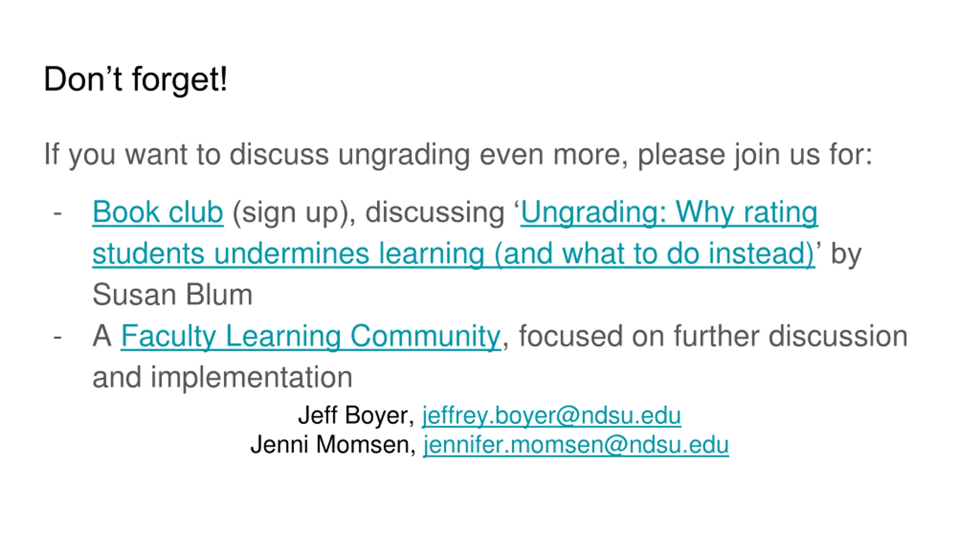Click the bullet dash before 'Book club'
Viewport: 980px width, 551px height.
pos(57,213)
